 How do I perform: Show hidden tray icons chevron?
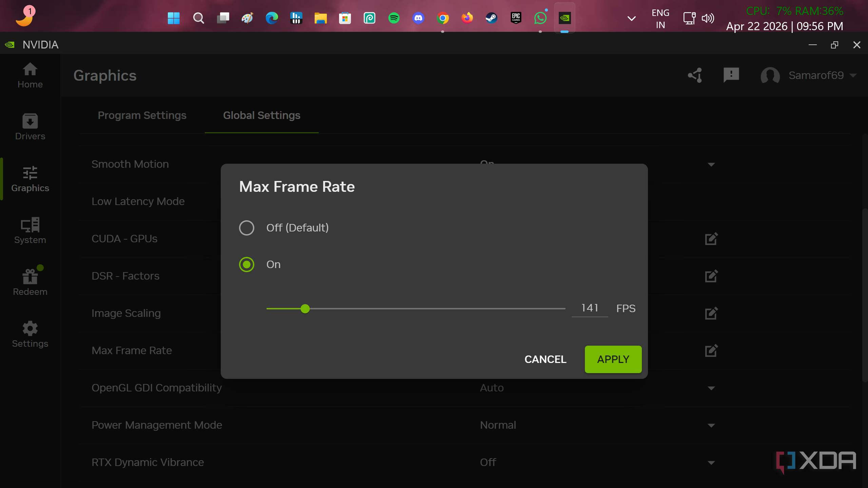coord(631,18)
